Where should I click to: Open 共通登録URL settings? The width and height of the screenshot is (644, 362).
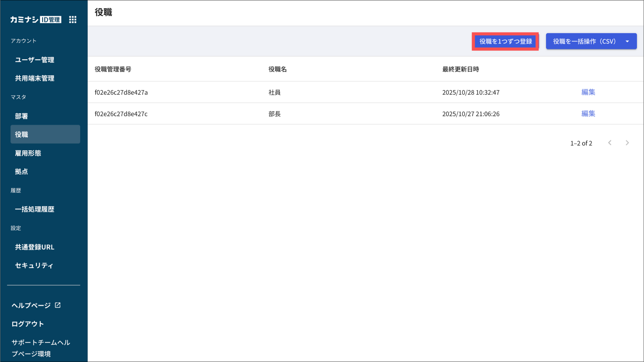[x=35, y=247]
